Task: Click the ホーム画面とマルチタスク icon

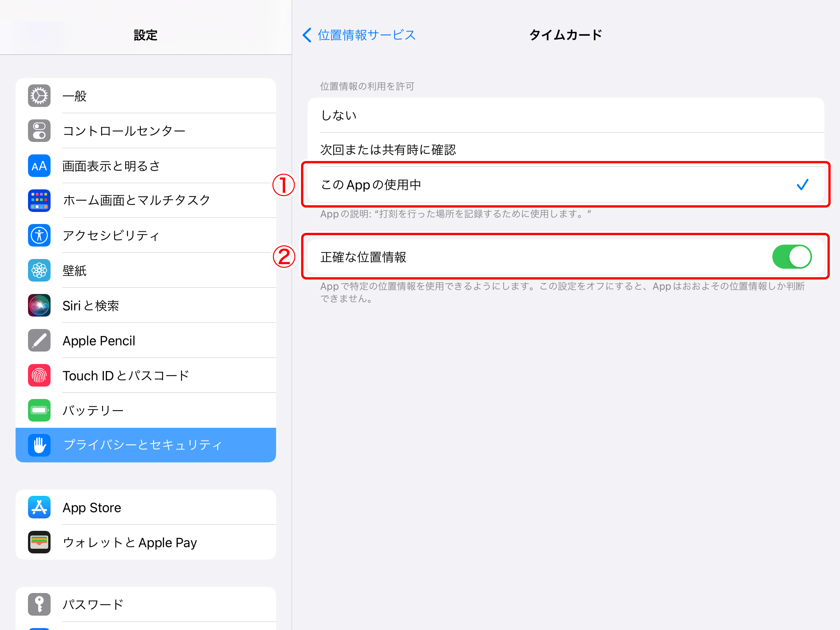Action: point(38,201)
